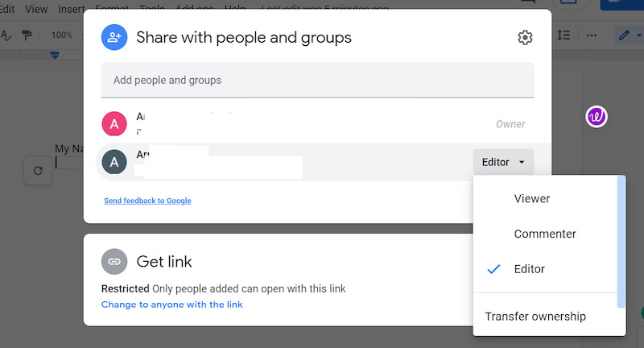Click the blue add-person share icon
Image resolution: width=644 pixels, height=348 pixels.
114,37
